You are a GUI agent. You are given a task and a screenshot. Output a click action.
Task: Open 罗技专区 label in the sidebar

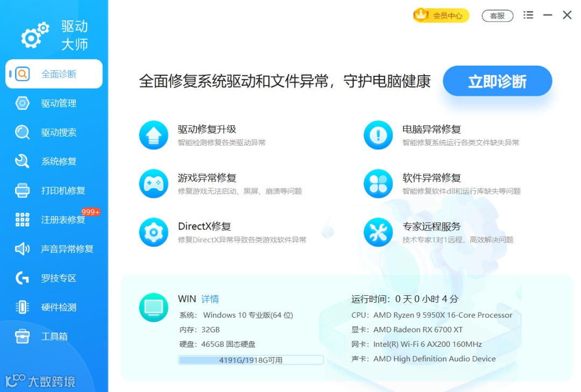(59, 278)
